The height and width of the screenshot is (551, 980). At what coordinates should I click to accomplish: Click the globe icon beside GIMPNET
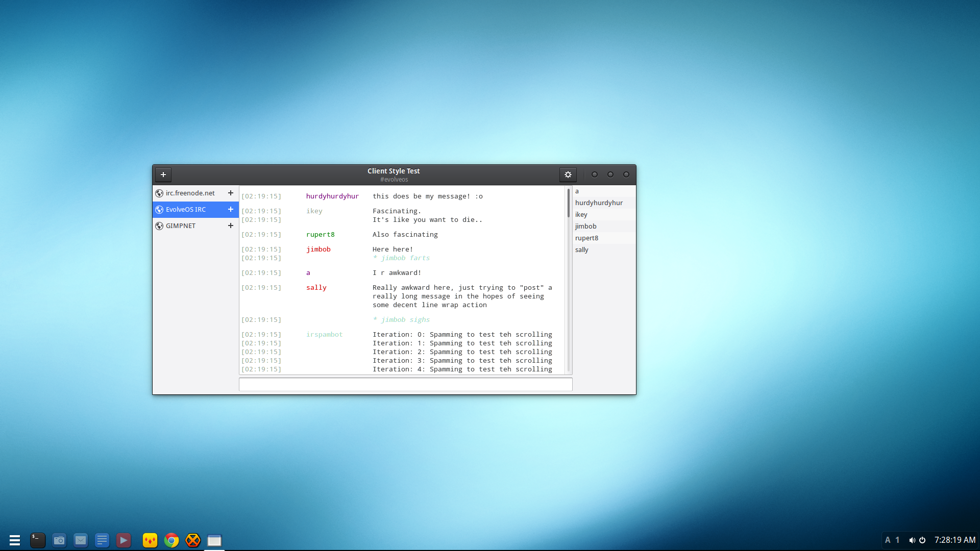159,226
